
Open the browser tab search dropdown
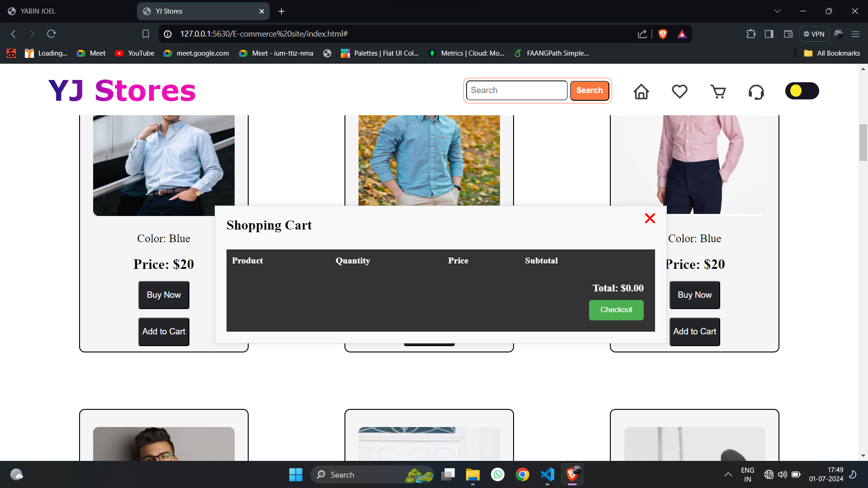pyautogui.click(x=777, y=11)
